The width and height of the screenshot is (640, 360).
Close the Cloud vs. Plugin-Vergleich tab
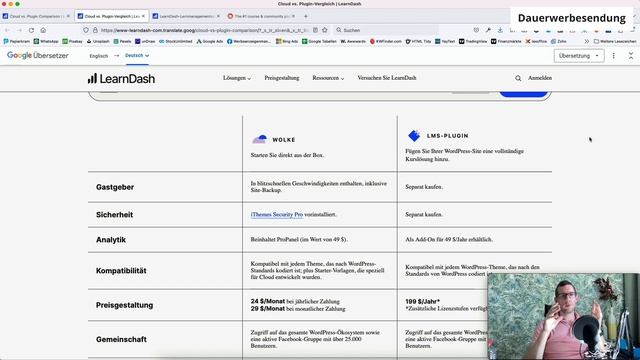tap(143, 16)
